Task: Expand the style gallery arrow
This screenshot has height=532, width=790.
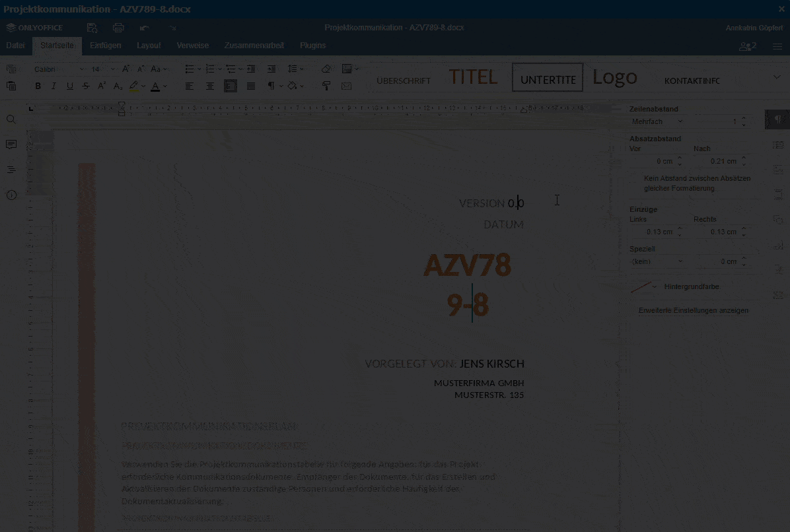Action: click(776, 77)
